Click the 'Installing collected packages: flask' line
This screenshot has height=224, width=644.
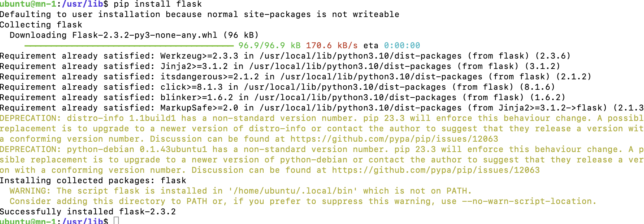pos(93,181)
